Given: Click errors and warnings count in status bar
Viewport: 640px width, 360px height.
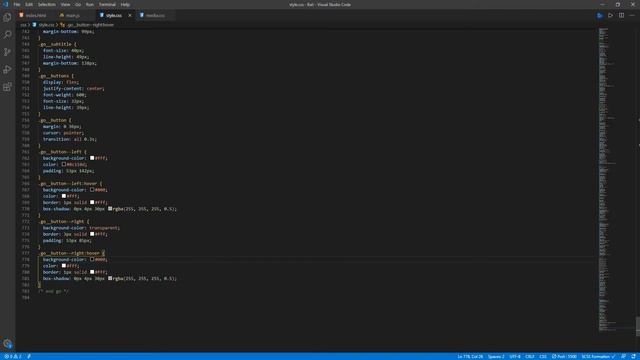Looking at the screenshot, I should (13, 356).
